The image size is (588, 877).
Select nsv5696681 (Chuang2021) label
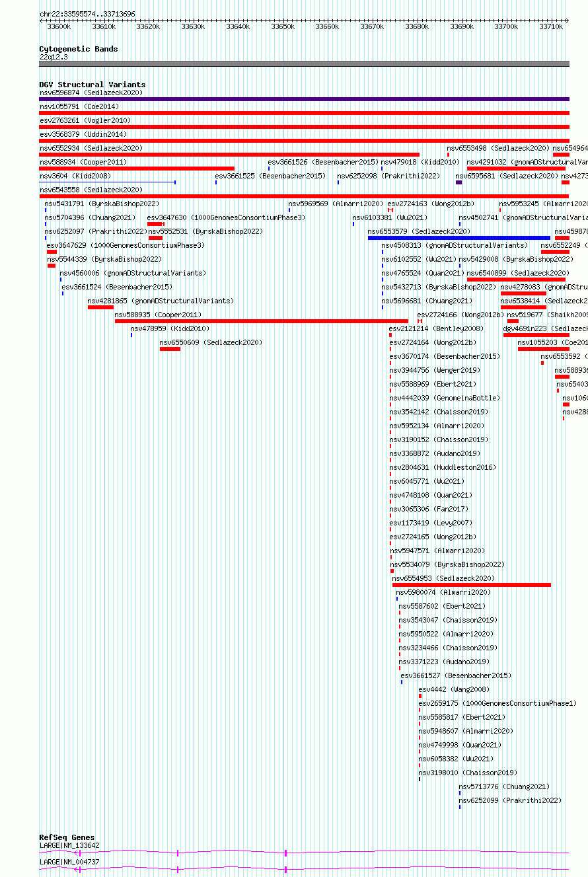pyautogui.click(x=427, y=301)
